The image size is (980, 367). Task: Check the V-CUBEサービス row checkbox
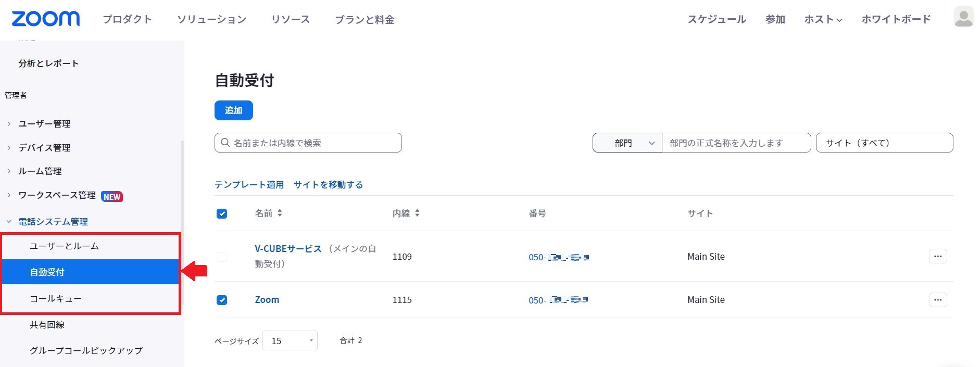[222, 257]
